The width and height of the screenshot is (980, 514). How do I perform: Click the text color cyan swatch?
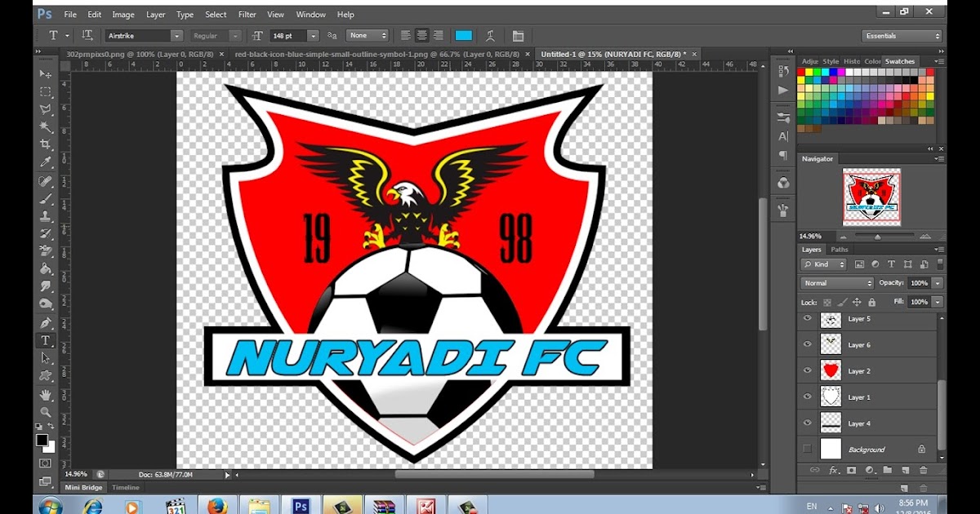tap(464, 36)
